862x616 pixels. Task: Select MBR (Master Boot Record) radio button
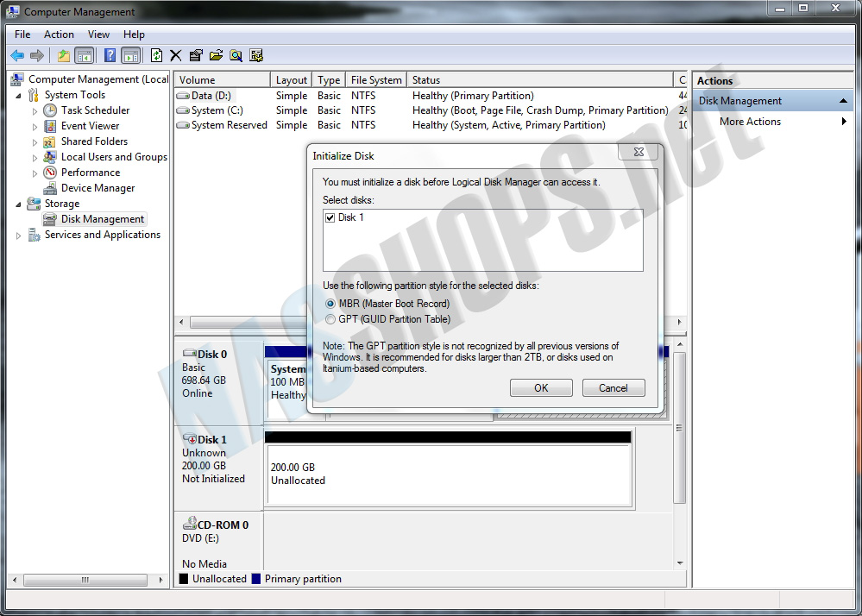[330, 304]
